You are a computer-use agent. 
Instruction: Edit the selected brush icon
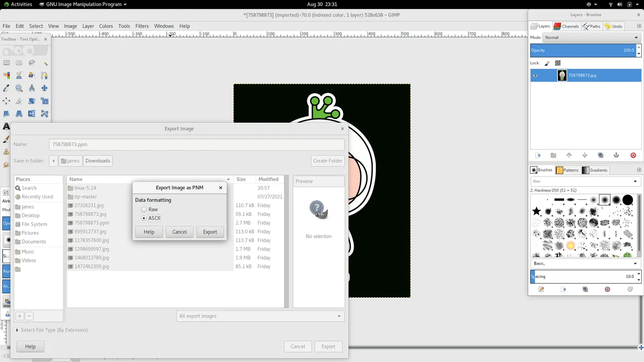tap(541, 289)
